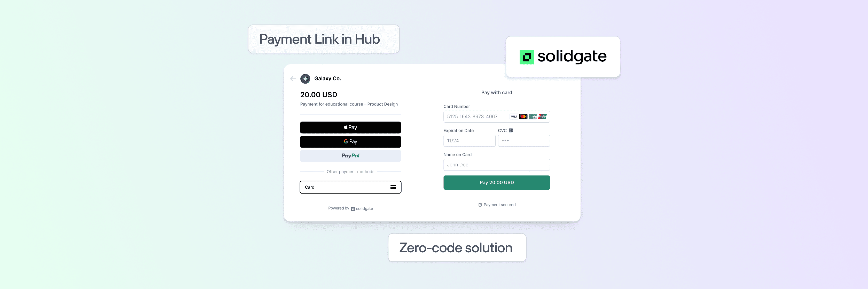Click the PayPal payment icon

pos(350,156)
